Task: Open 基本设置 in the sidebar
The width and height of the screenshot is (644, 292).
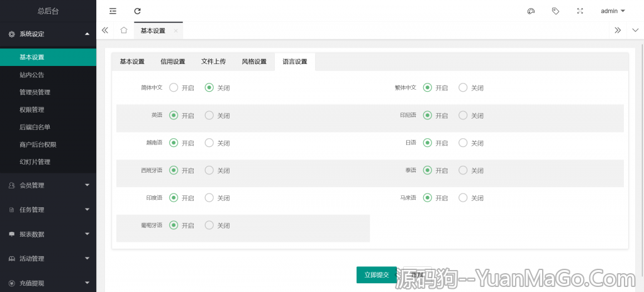Action: click(48, 57)
